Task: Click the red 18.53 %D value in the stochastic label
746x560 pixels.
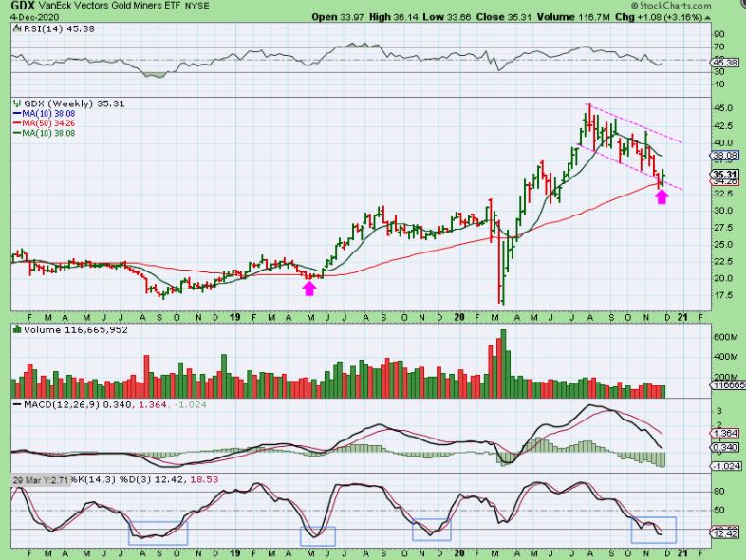Action: point(204,479)
